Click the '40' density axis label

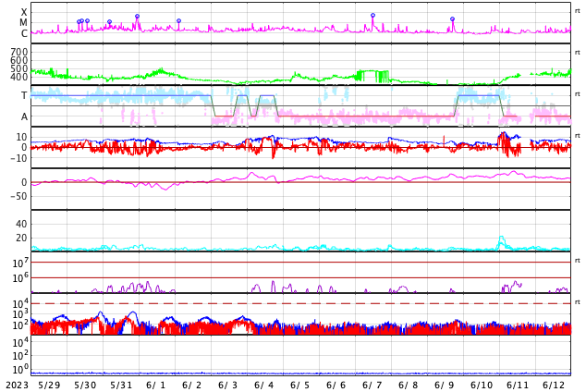coord(21,224)
